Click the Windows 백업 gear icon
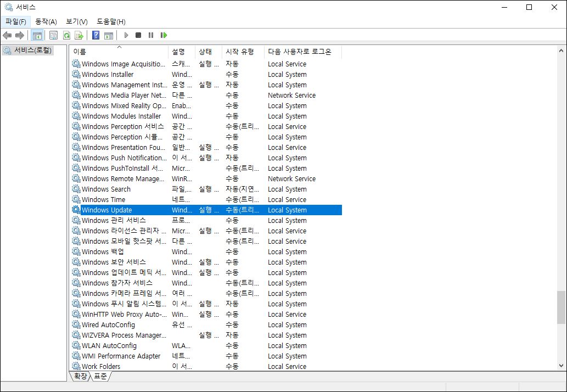Screen dimensions: 567x392 76,251
